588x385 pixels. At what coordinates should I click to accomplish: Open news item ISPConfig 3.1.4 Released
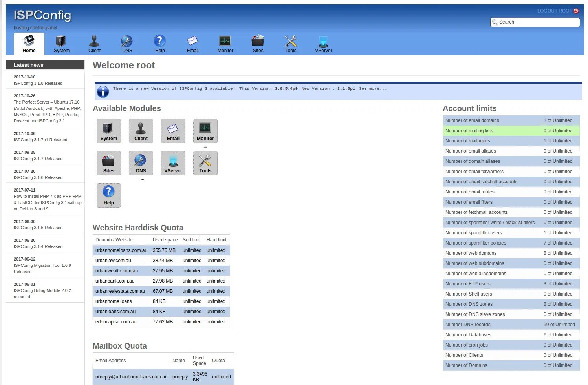click(38, 246)
